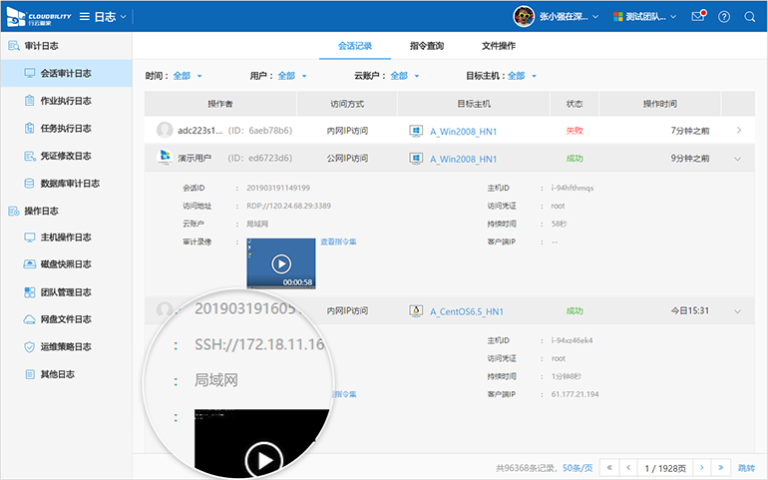Open the mail notifications icon
This screenshot has width=768, height=480.
(698, 17)
